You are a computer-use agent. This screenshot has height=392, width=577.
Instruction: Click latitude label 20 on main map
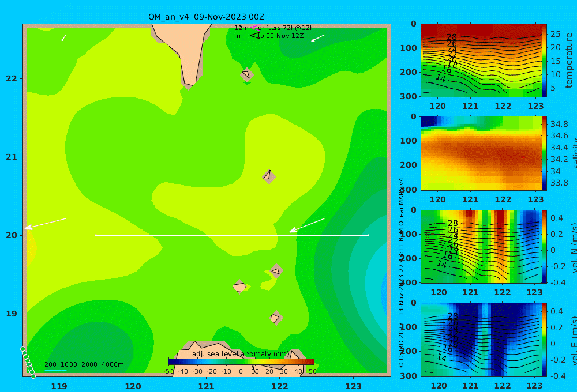tap(12, 235)
